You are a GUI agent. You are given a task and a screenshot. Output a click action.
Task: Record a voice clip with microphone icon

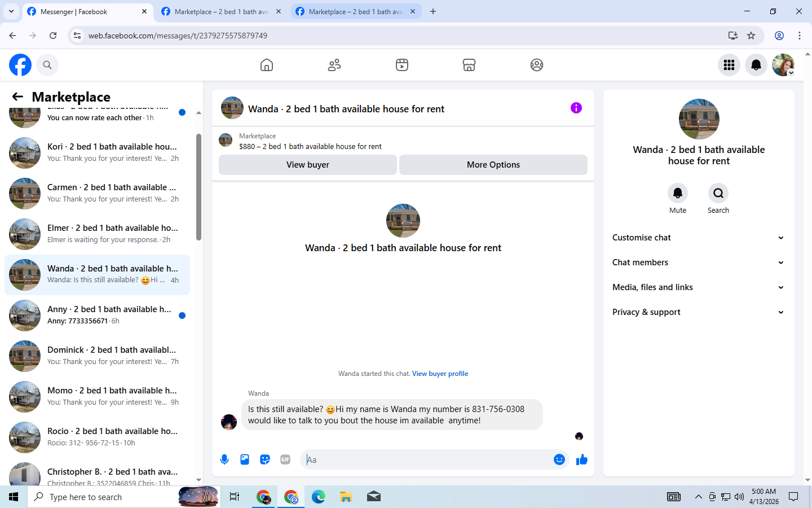[224, 459]
